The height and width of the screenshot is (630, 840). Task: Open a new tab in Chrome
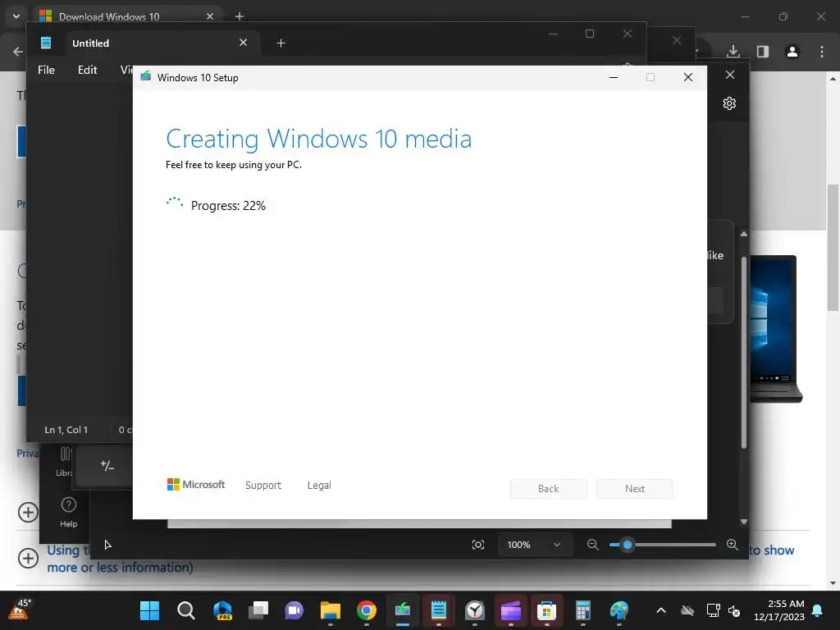pos(240,16)
